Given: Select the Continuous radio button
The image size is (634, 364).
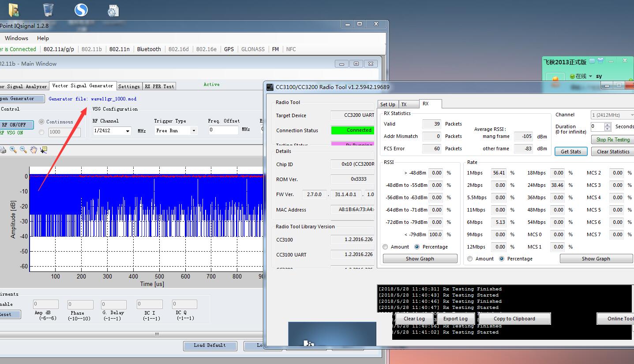Looking at the screenshot, I should tap(42, 122).
